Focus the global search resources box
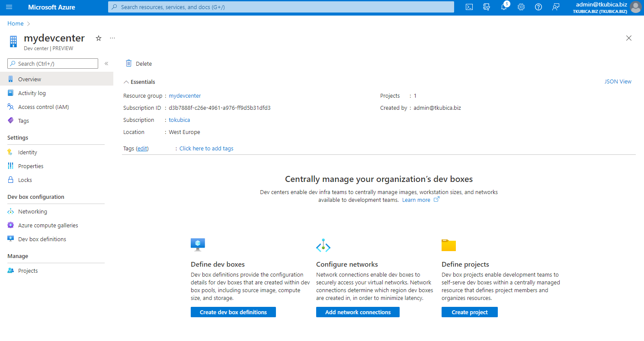The height and width of the screenshot is (341, 644). coord(281,7)
